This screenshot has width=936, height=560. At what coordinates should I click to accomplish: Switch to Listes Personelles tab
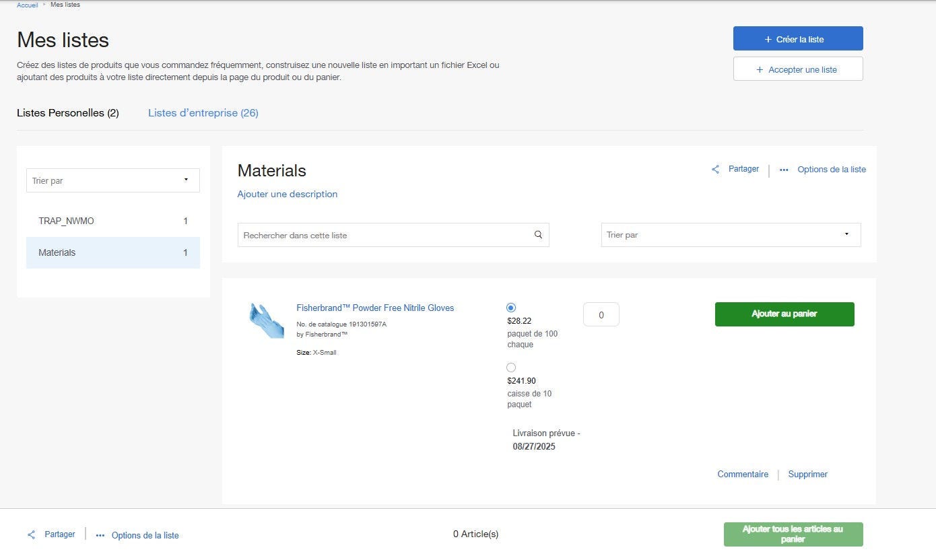click(x=68, y=113)
